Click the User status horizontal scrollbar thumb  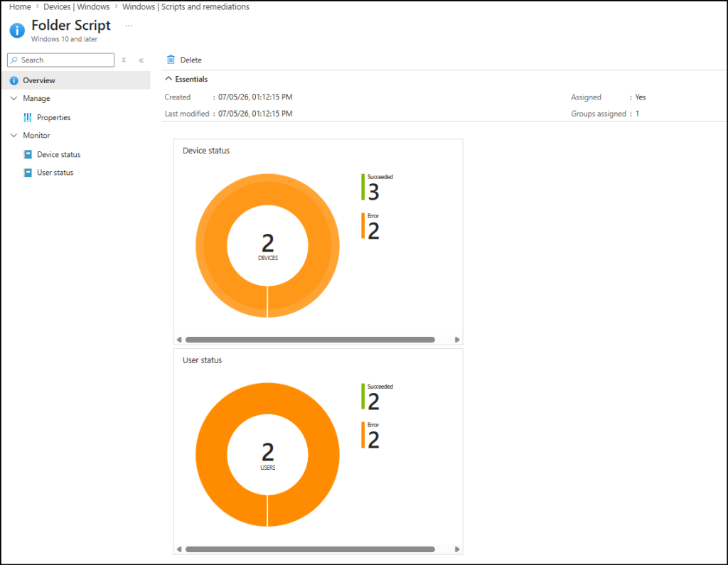click(310, 549)
